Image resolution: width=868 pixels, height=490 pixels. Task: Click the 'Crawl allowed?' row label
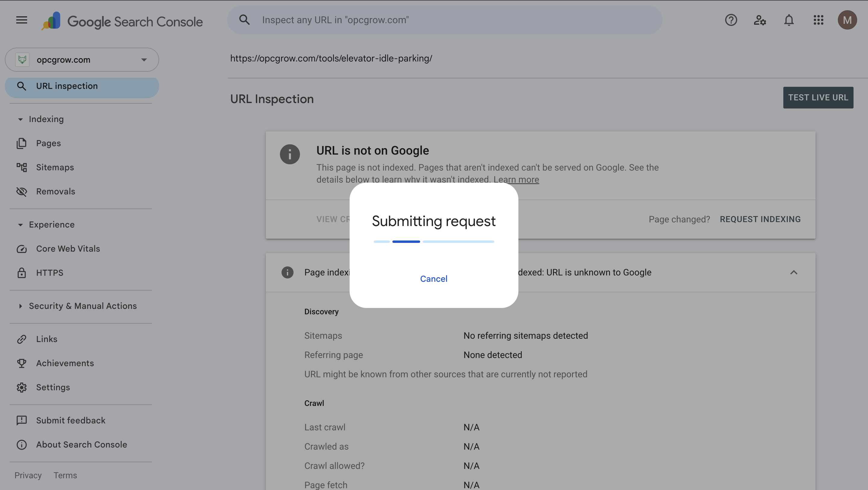[x=335, y=466]
